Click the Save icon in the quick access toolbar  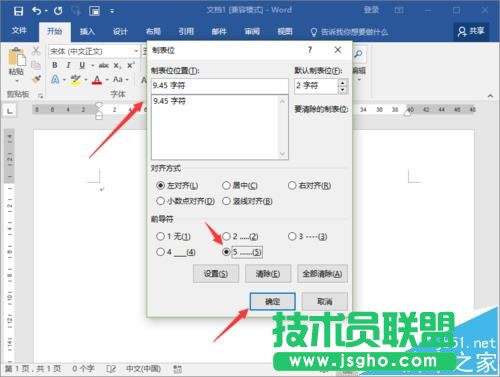point(18,11)
